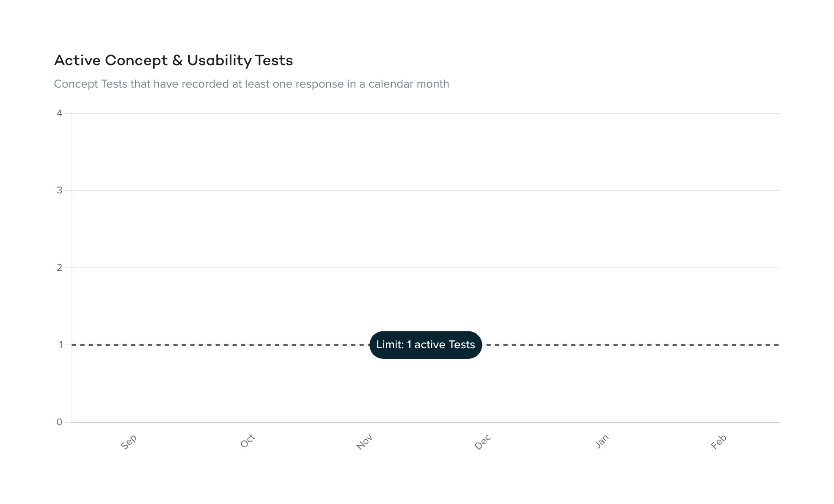Select the Jan month label on x-axis
This screenshot has height=504, width=834.
tap(602, 441)
